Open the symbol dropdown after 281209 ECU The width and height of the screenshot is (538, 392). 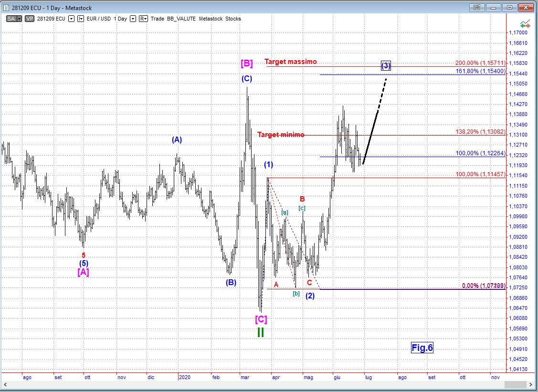click(x=71, y=19)
